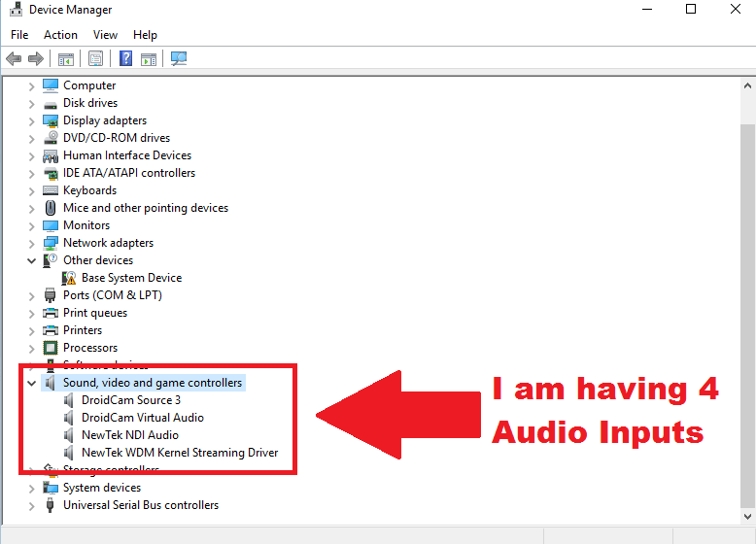The height and width of the screenshot is (544, 756).
Task: Click the Processors category icon
Action: [x=51, y=348]
